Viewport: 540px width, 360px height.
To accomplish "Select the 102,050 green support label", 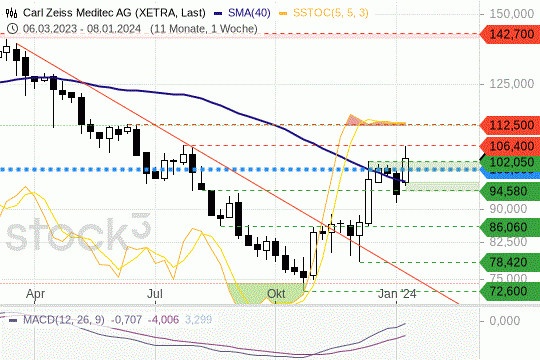I will pos(510,162).
